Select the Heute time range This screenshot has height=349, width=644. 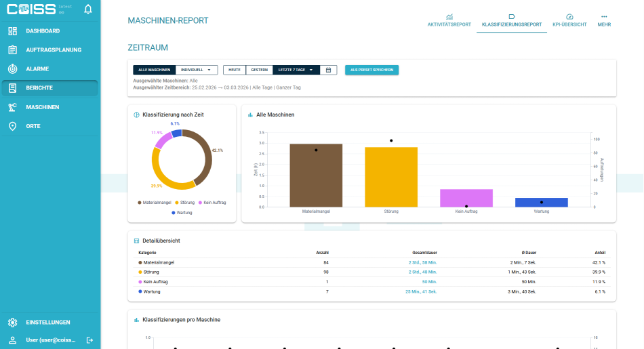[235, 70]
